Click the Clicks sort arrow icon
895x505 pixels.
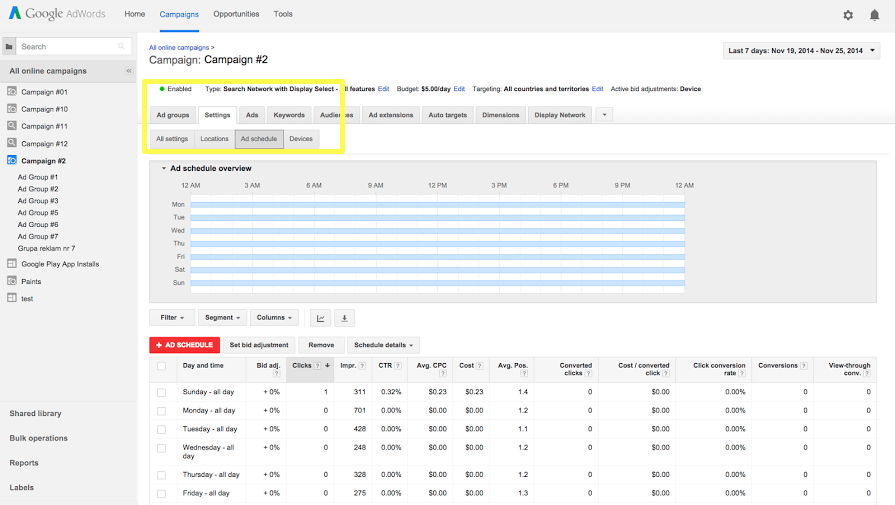pyautogui.click(x=328, y=366)
